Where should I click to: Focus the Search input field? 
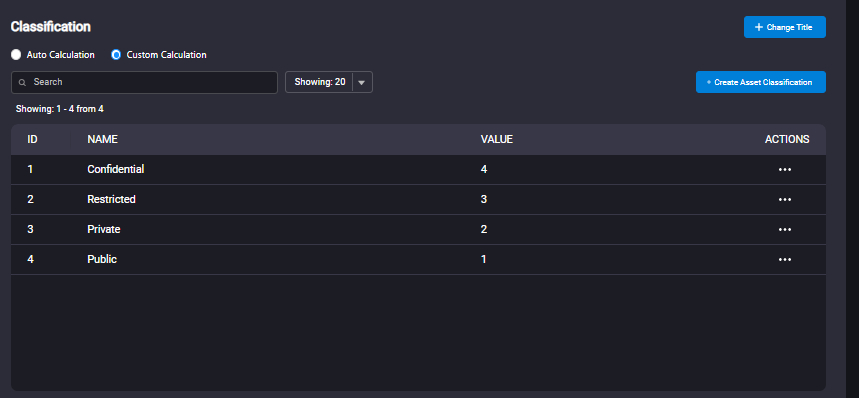(x=144, y=82)
